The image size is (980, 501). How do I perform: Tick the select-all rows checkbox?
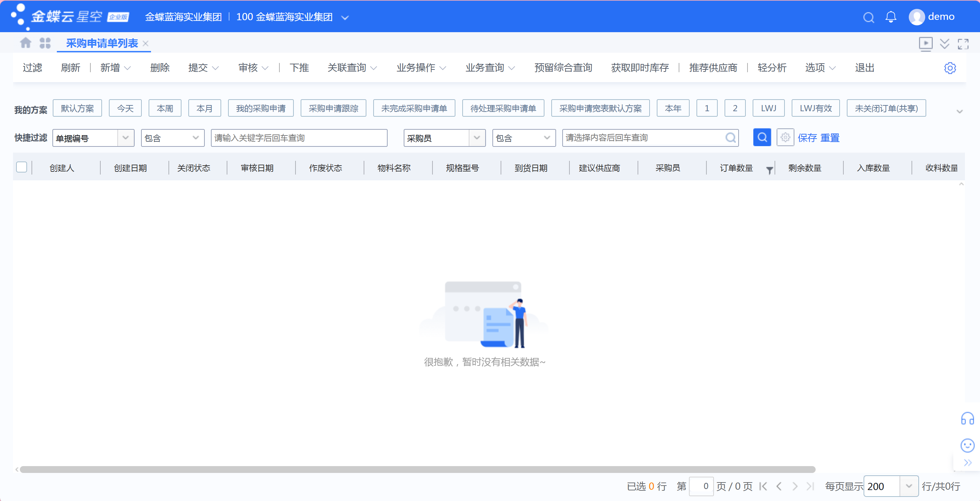pyautogui.click(x=22, y=167)
